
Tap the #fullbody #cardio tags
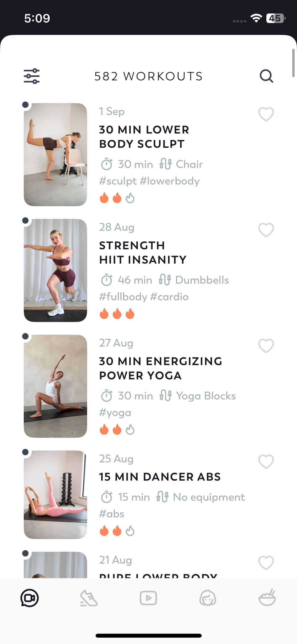(144, 297)
